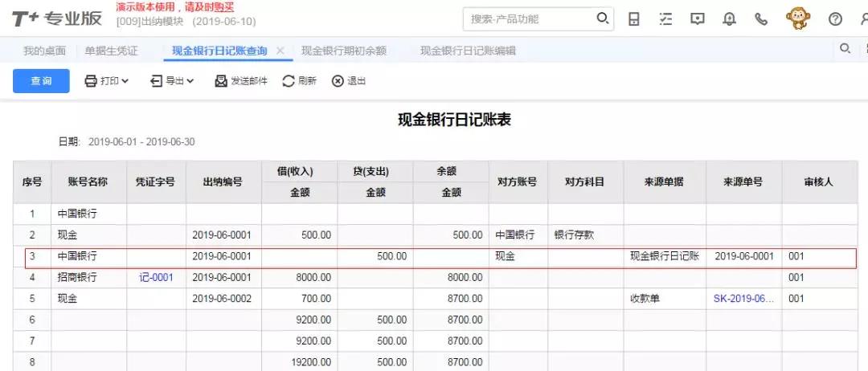
Task: Click 发送邮件 send email button
Action: coord(241,81)
